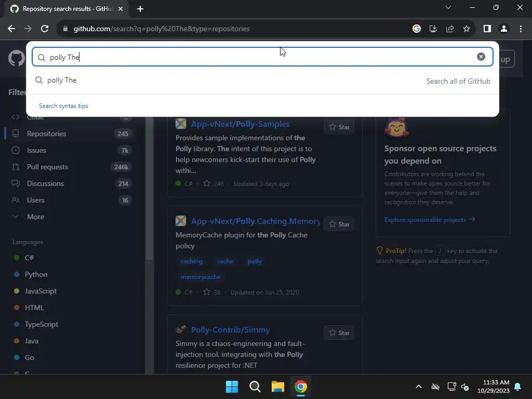Bookmark this page with star icon
Screen dimensions: 532x399
coord(467,29)
